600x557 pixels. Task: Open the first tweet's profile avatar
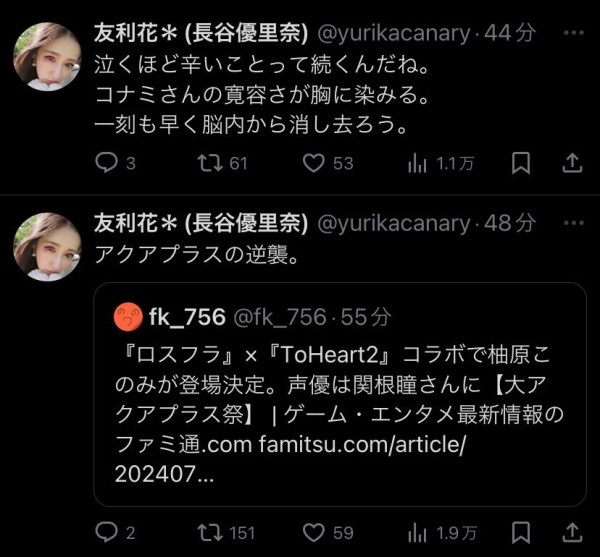click(47, 53)
